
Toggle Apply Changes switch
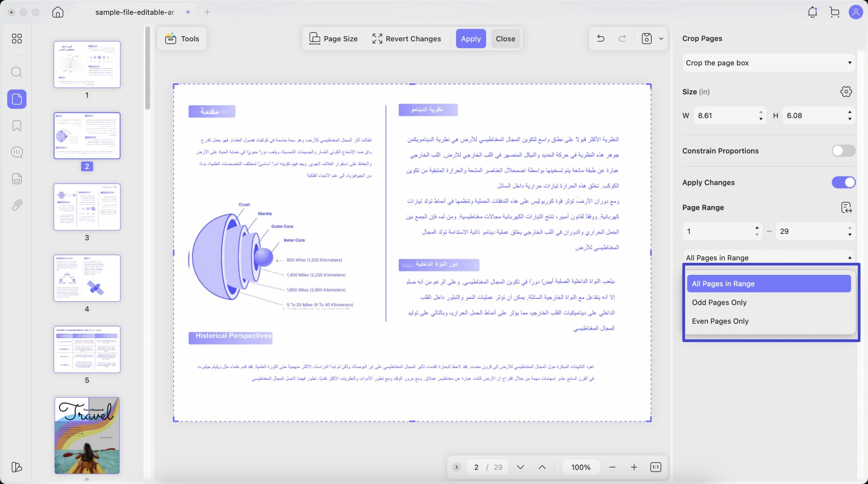coord(844,182)
